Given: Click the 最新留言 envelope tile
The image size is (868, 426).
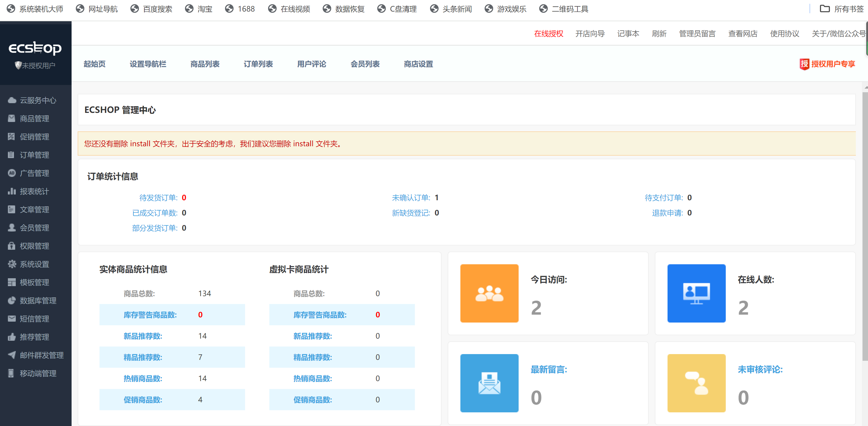Looking at the screenshot, I should coord(489,383).
